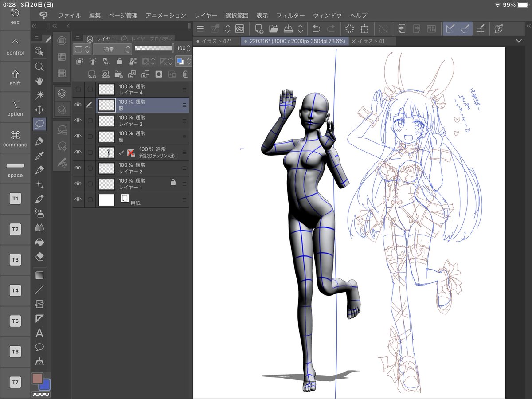This screenshot has height=399, width=532.
Task: Hide the 3Dデッサン人形 layer
Action: pyautogui.click(x=78, y=152)
